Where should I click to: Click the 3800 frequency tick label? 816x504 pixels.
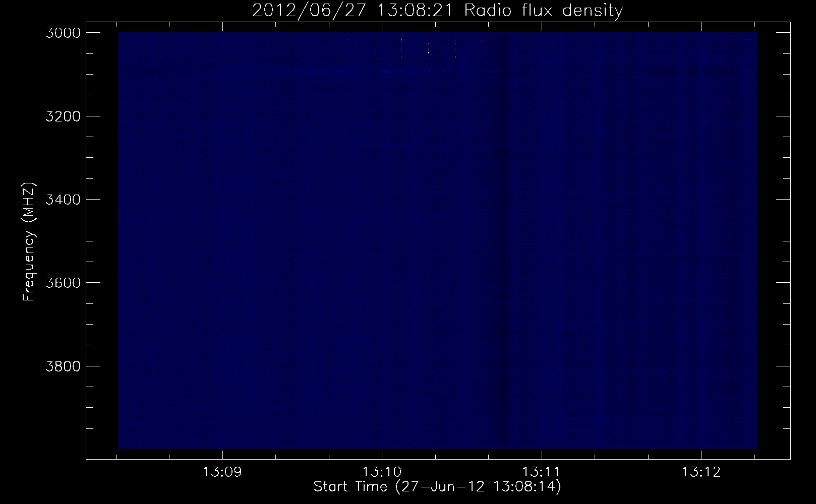[x=63, y=366]
